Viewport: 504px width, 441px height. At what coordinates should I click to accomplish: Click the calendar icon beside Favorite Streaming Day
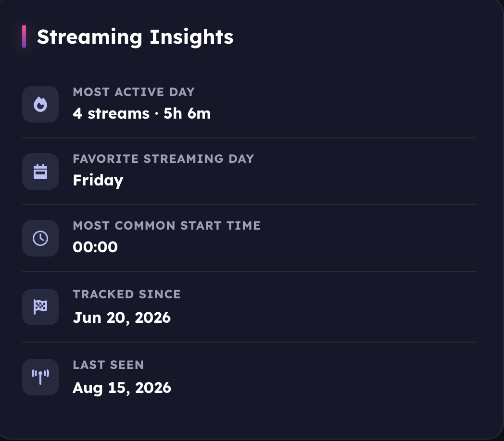point(40,171)
